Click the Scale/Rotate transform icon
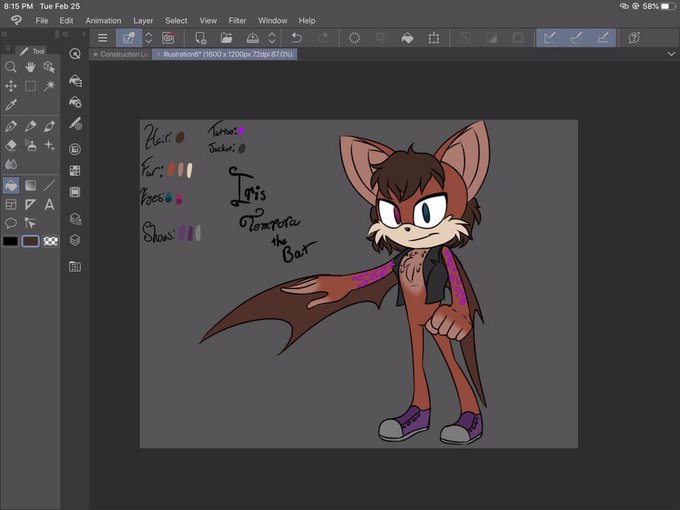 tap(433, 38)
